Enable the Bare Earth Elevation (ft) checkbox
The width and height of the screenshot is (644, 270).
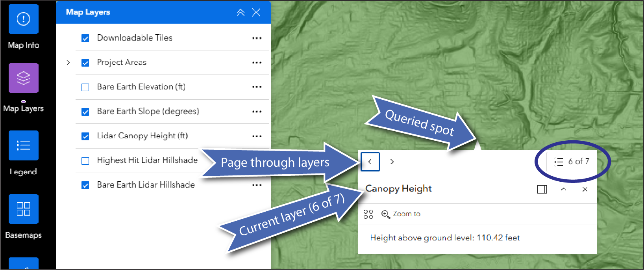(x=85, y=87)
